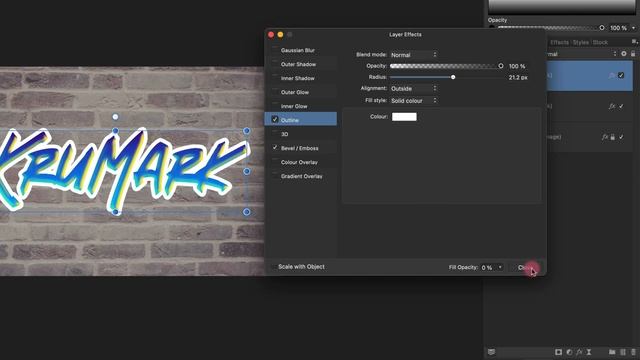Click the Fill Opacity 0 % field

pyautogui.click(x=488, y=267)
